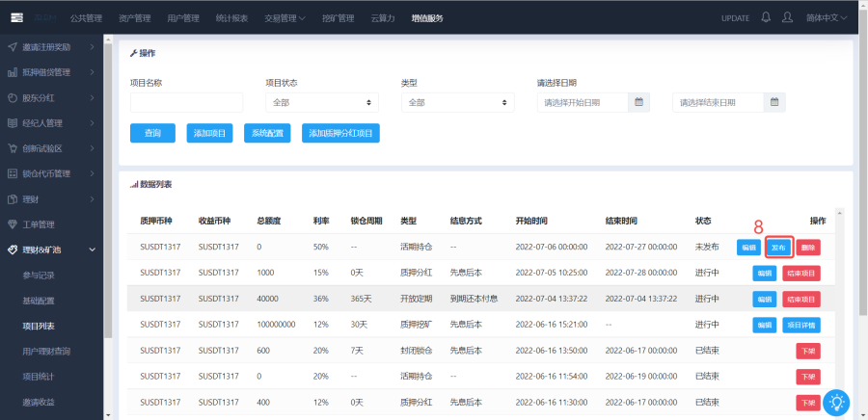
Task: Click the 到期还本付息 cell
Action: 474,299
